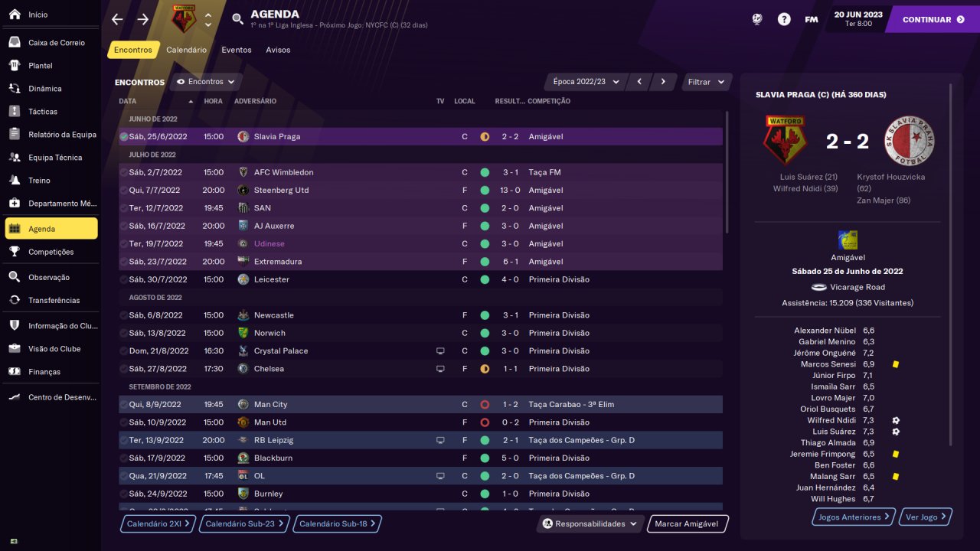Viewport: 980px width, 551px height.
Task: Click the back navigation arrow
Action: pos(117,20)
